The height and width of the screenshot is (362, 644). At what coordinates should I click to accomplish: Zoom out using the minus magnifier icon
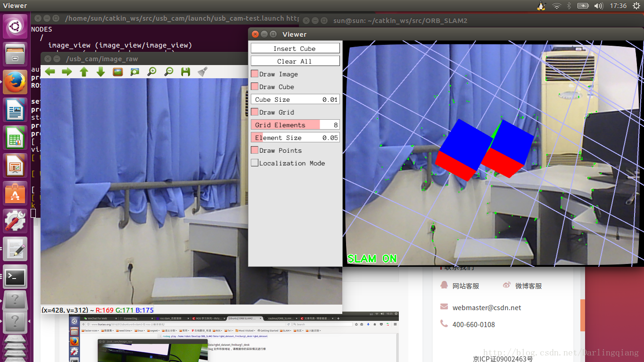coord(169,72)
